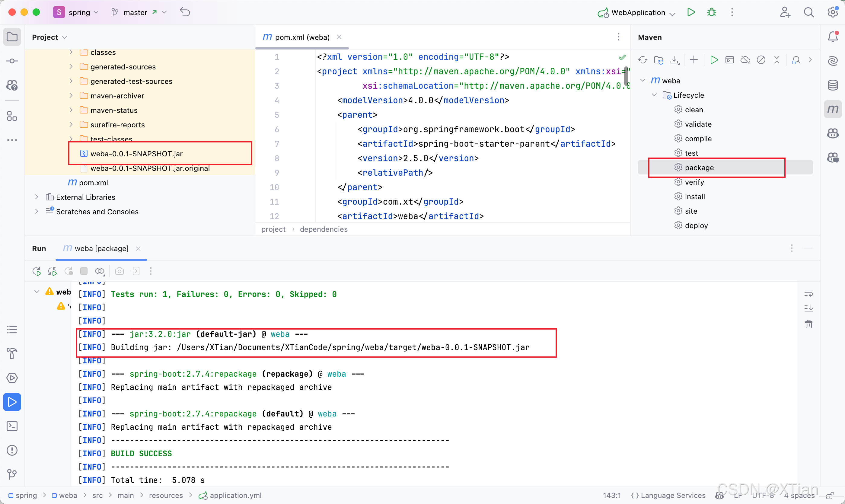Open Search Everywhere magnifier

click(809, 13)
